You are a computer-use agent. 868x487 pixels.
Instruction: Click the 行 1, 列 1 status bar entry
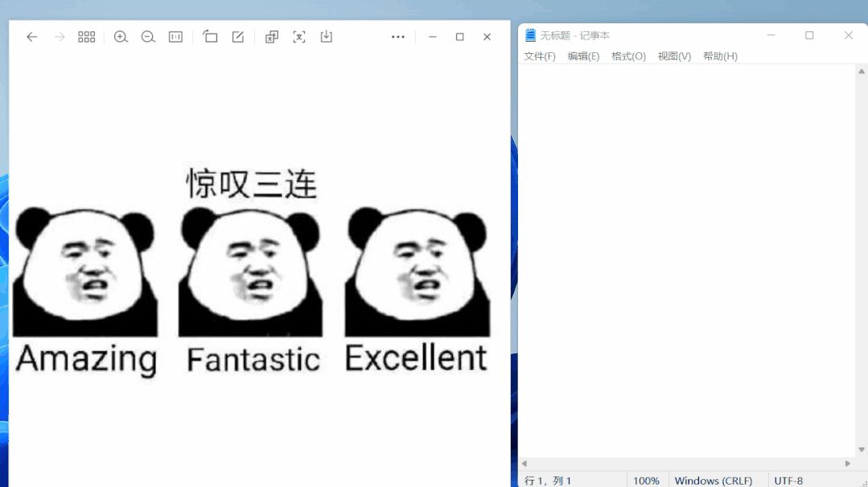548,481
